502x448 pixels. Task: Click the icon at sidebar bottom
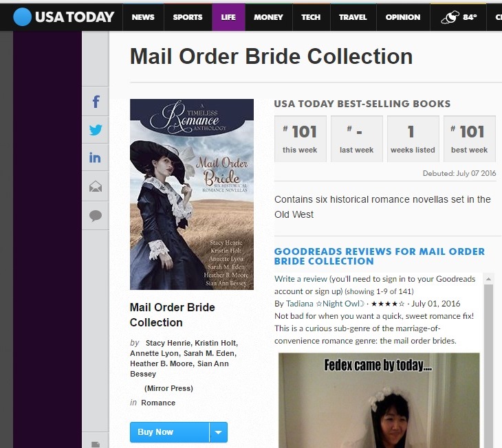96,444
